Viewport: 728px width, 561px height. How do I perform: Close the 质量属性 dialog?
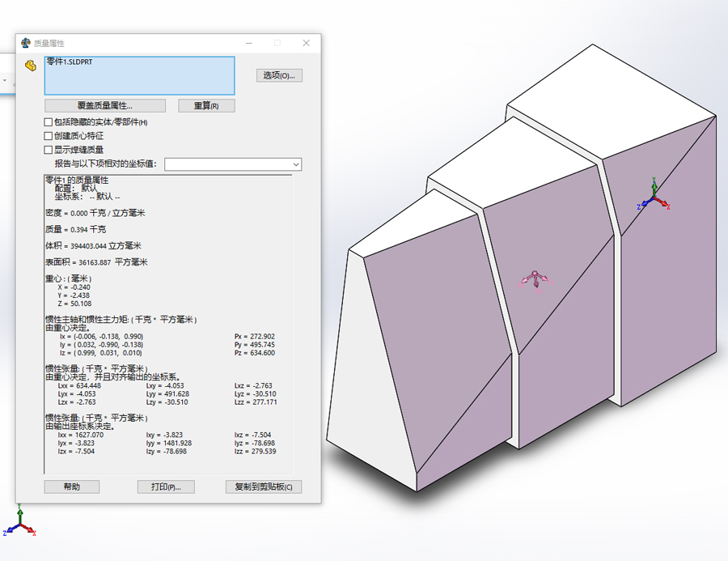click(305, 43)
